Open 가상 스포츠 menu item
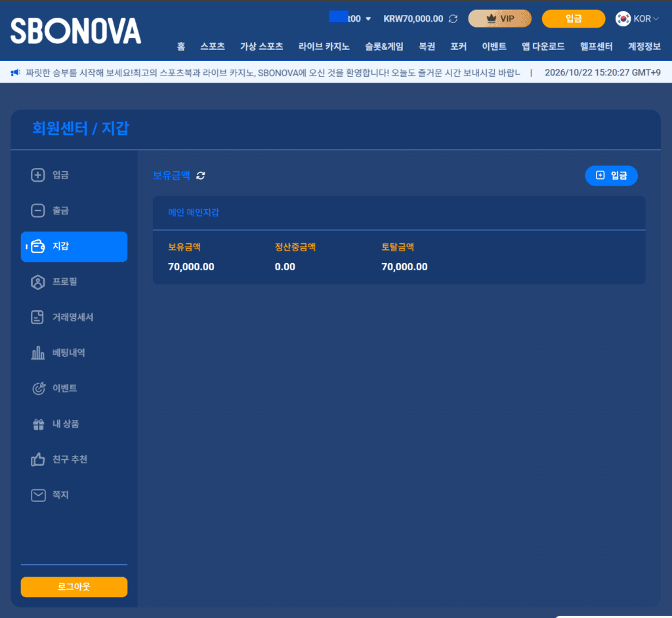This screenshot has width=672, height=618. pyautogui.click(x=262, y=47)
